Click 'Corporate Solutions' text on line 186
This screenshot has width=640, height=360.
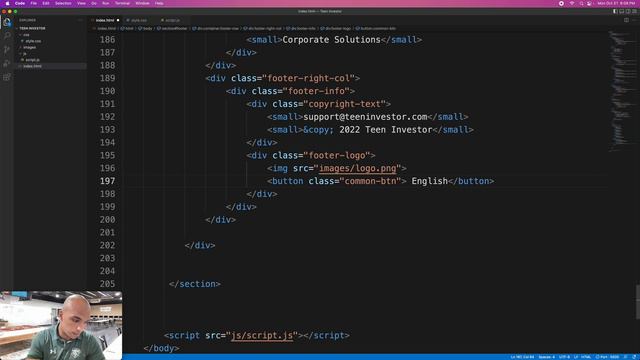click(331, 40)
